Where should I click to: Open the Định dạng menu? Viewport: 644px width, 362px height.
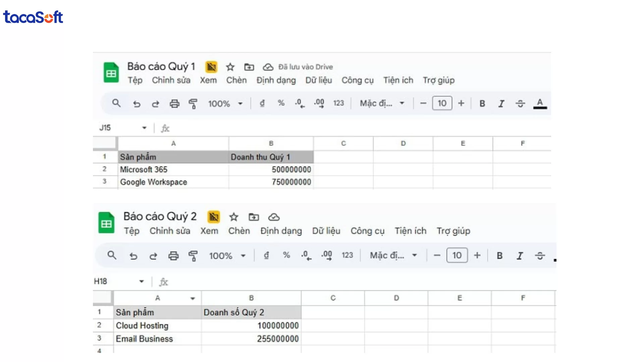pos(276,80)
